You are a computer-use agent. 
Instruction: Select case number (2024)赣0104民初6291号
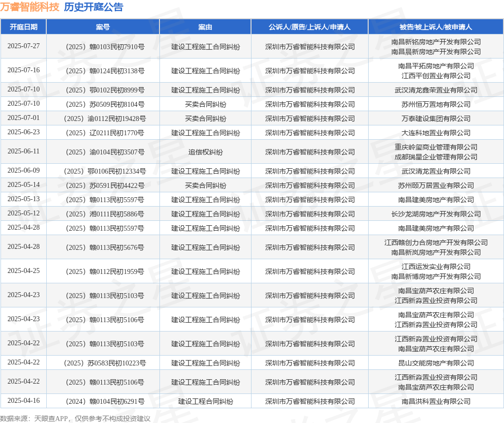[x=105, y=401]
